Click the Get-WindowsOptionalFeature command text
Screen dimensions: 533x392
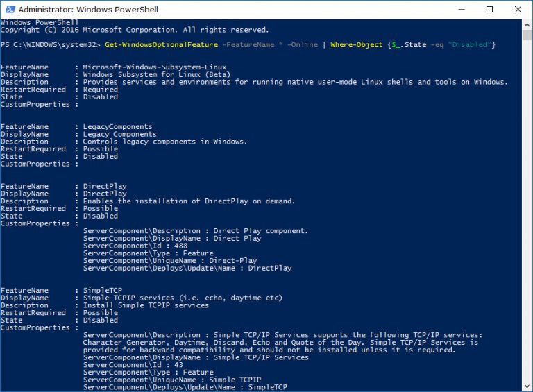click(x=161, y=44)
